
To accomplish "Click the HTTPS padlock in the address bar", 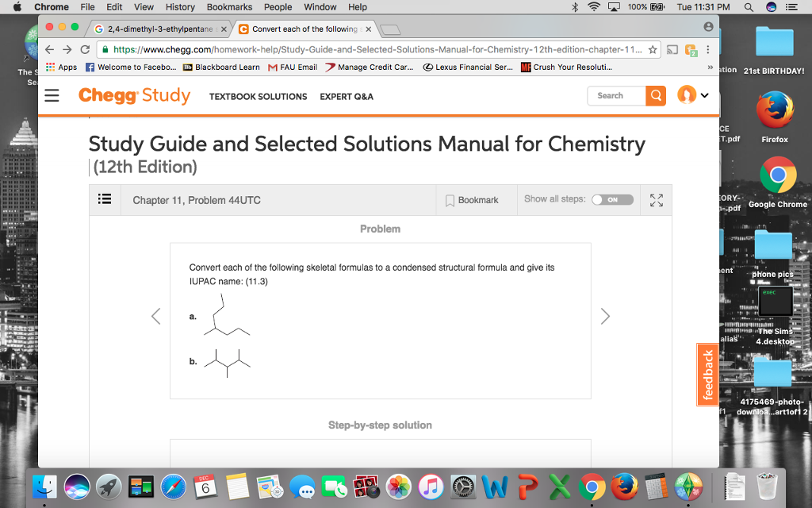I will point(105,48).
